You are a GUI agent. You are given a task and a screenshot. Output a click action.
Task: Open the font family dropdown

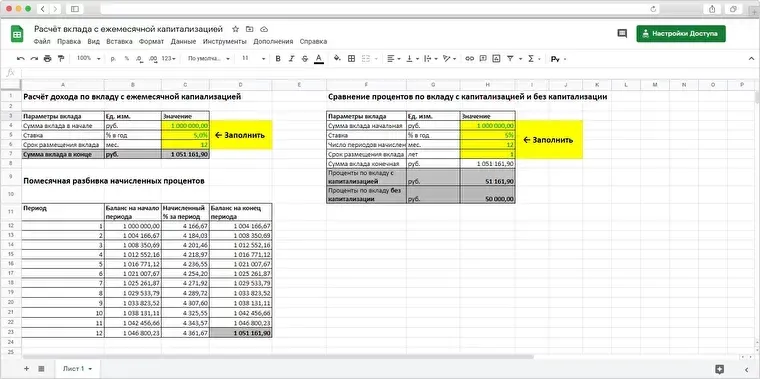point(209,59)
